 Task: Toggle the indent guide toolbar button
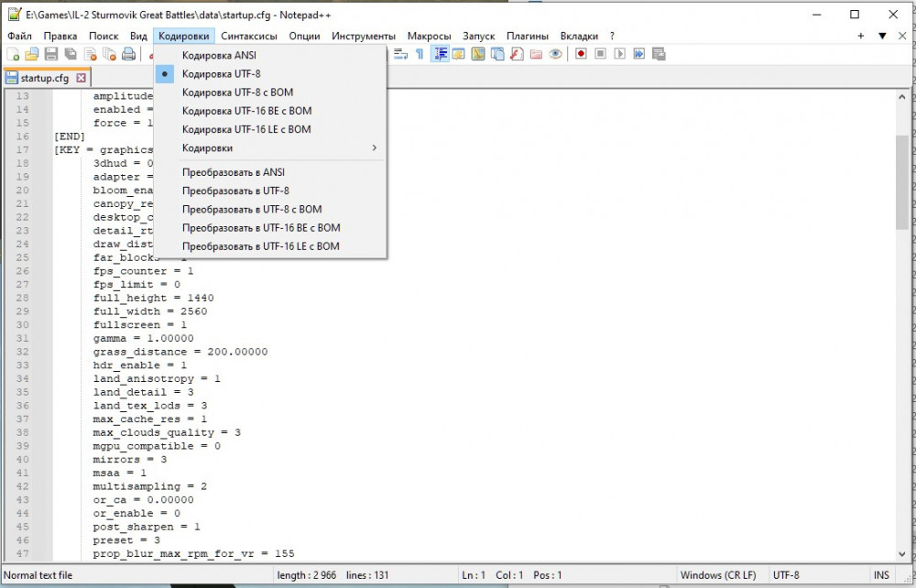click(441, 54)
